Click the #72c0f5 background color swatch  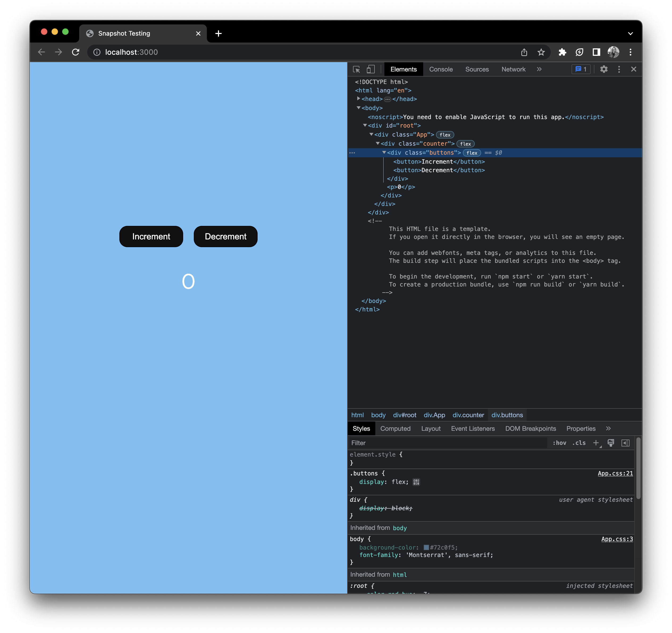point(426,547)
